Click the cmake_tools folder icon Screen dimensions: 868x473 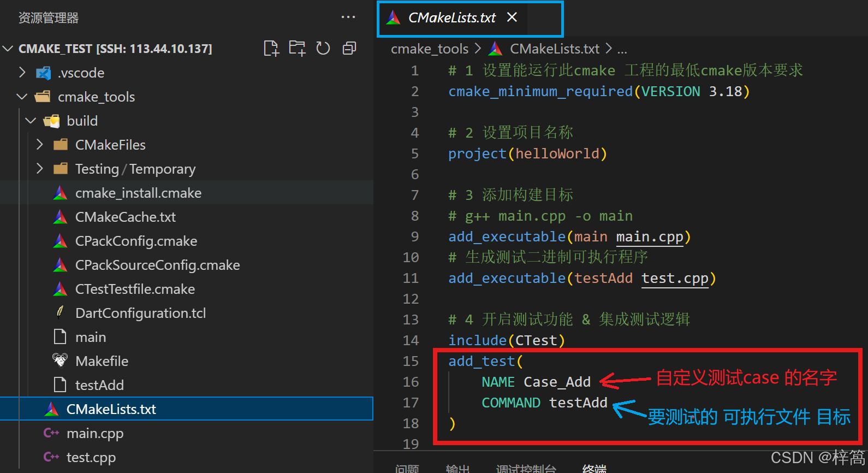coord(43,97)
